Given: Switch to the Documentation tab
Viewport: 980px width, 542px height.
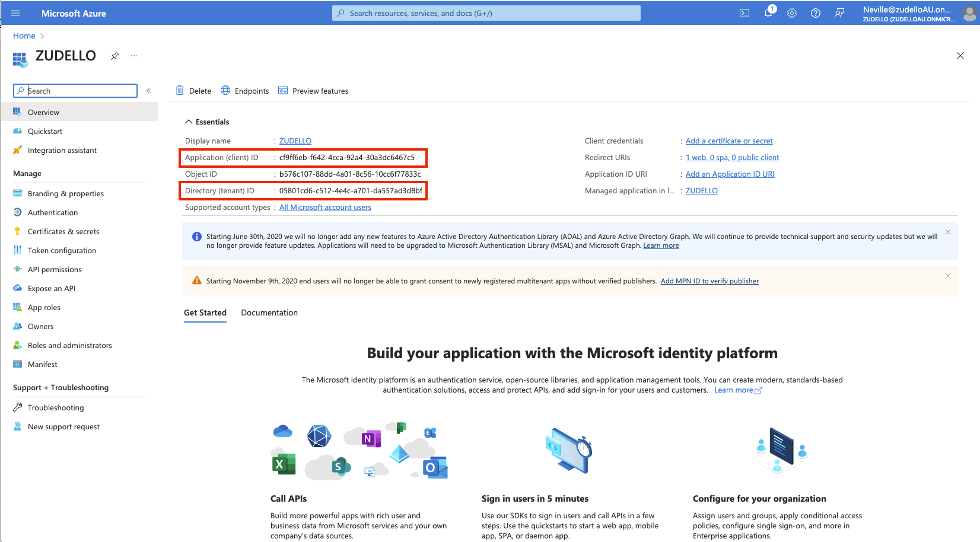Looking at the screenshot, I should [269, 313].
